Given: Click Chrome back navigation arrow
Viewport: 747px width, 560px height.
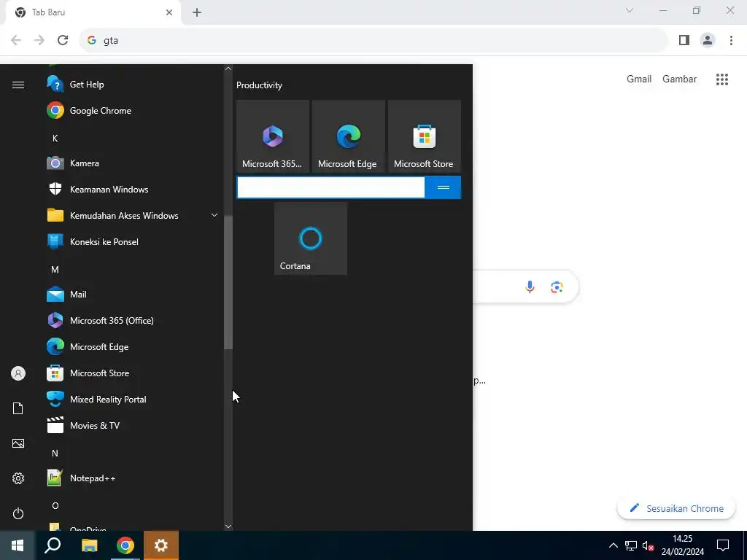Looking at the screenshot, I should [16, 40].
